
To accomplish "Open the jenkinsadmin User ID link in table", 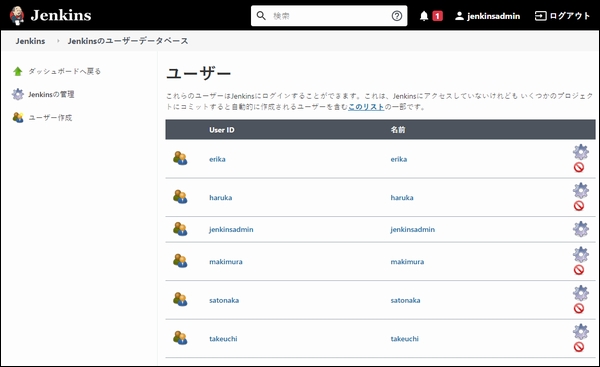I will coord(231,230).
